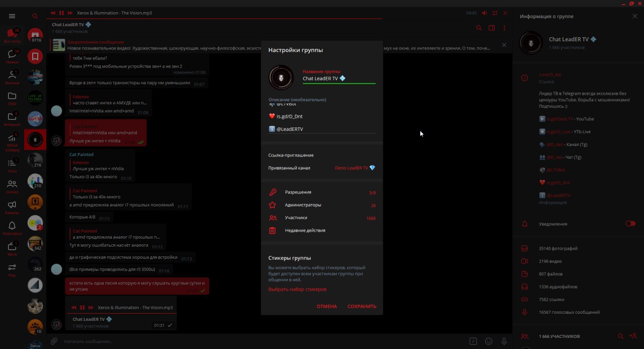Screen dimensions: 644x349
Task: Click the paperclip attach icon
Action: coord(54,341)
